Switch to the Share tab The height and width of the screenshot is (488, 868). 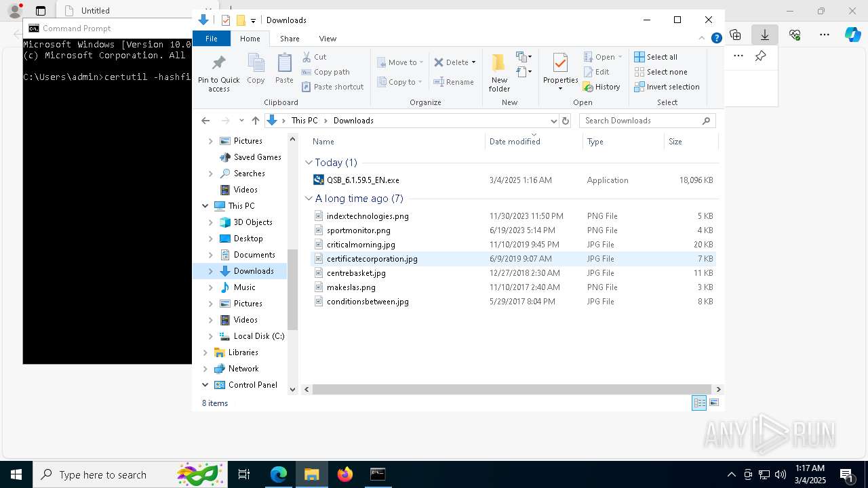tap(290, 39)
